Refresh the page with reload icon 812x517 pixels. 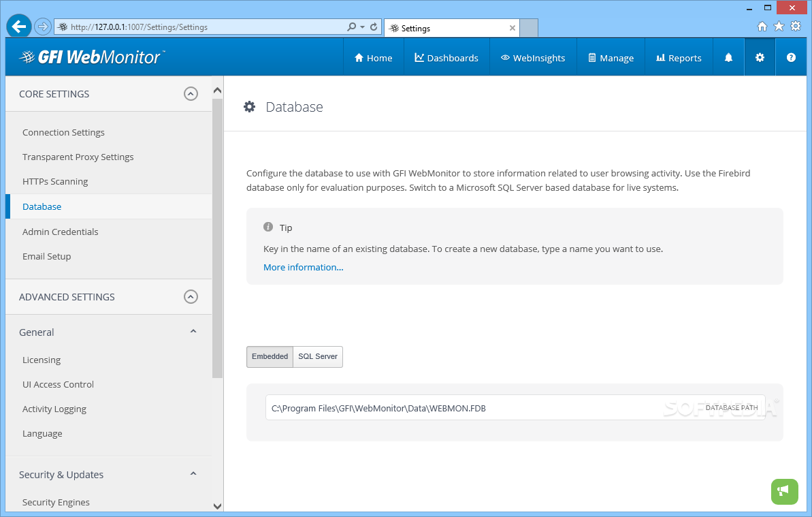pos(374,27)
